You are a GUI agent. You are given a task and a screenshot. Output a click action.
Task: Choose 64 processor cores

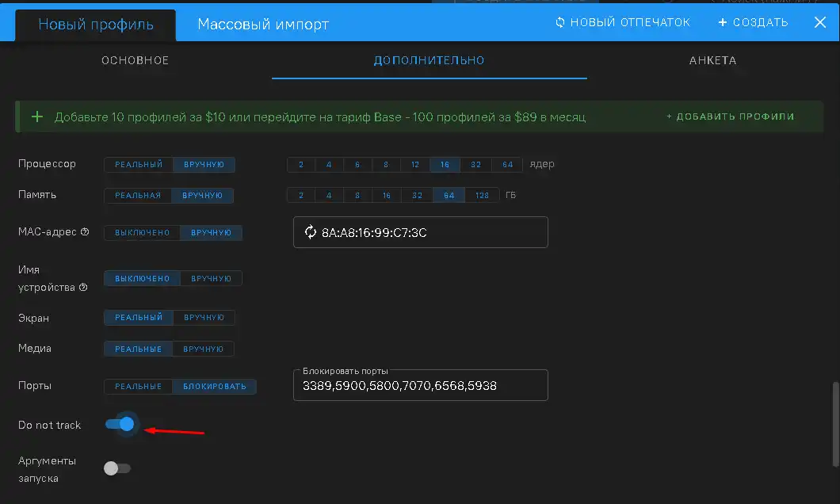[507, 164]
